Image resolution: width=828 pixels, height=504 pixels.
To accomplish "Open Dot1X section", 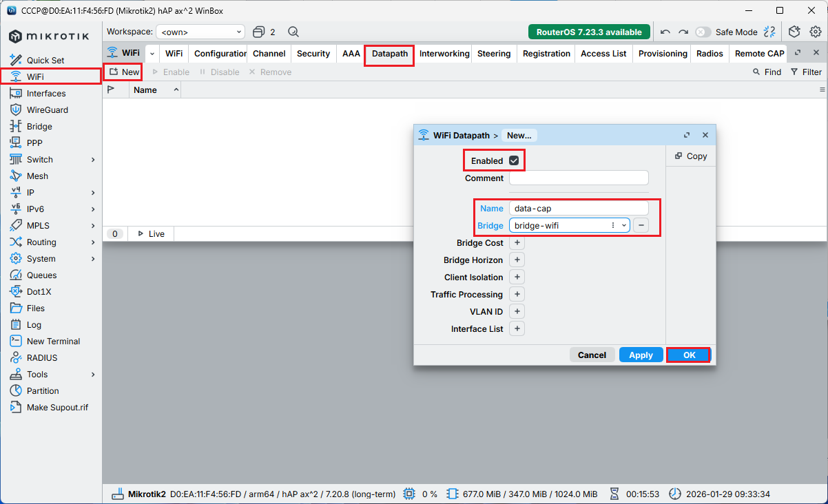I will tap(39, 292).
